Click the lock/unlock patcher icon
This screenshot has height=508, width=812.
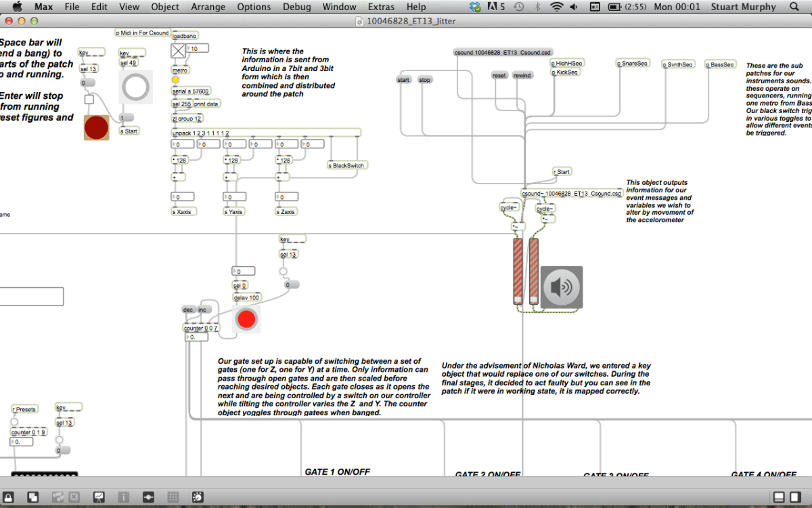click(x=9, y=497)
